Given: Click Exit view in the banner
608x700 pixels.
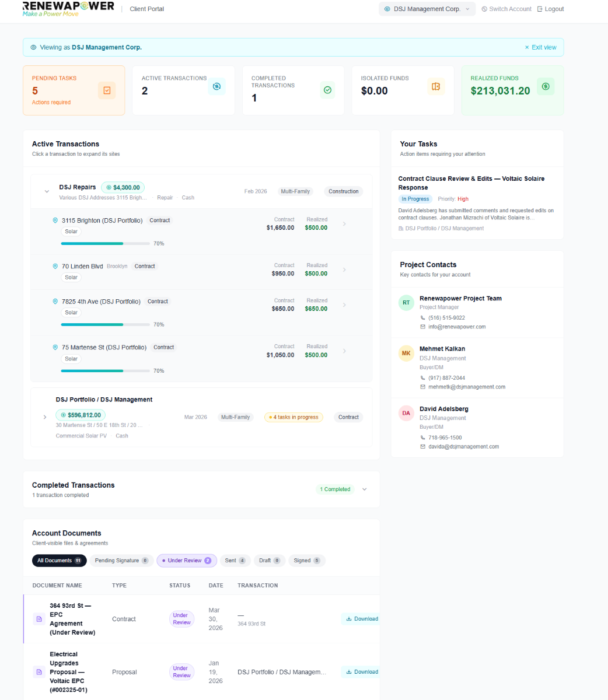Looking at the screenshot, I should click(541, 47).
